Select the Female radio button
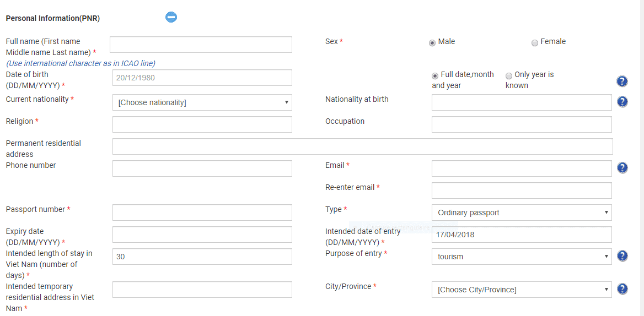The width and height of the screenshot is (644, 316). tap(534, 42)
